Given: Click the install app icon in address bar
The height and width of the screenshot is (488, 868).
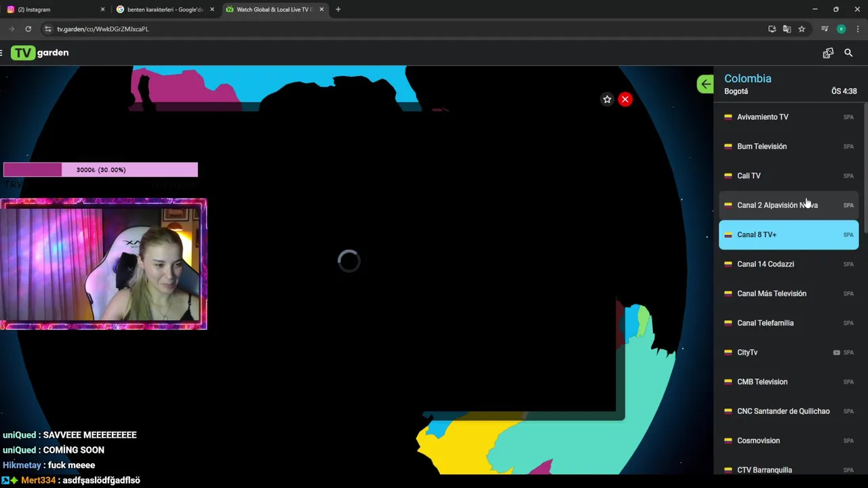Looking at the screenshot, I should [772, 29].
